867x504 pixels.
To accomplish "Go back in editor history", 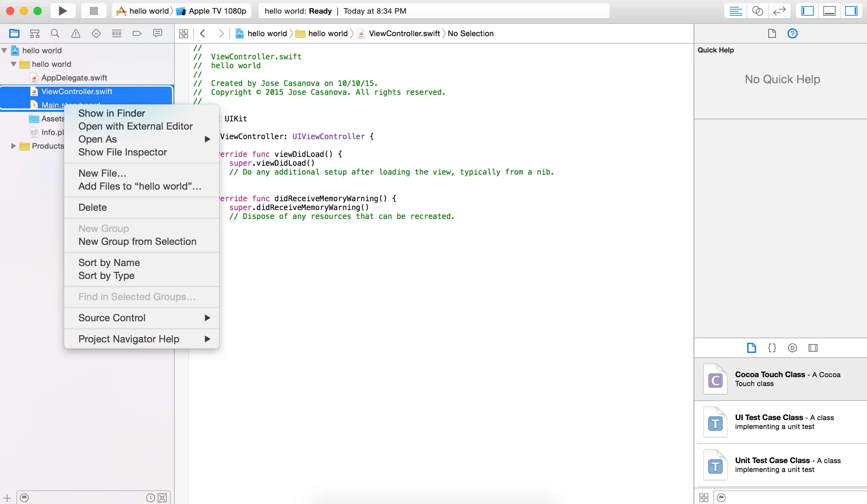I will click(203, 33).
